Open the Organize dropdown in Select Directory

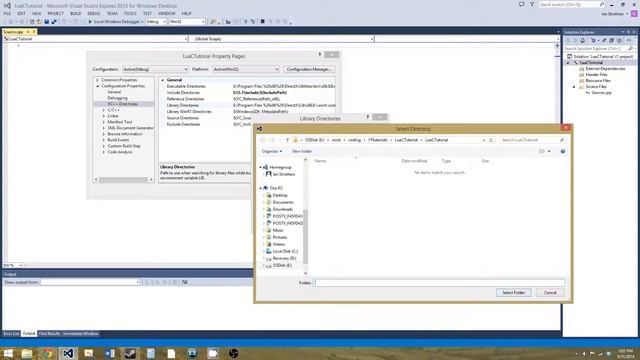271,151
